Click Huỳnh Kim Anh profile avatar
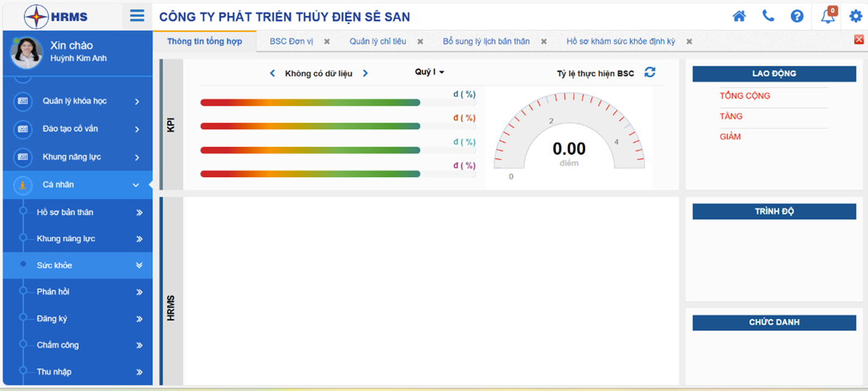The height and width of the screenshot is (391, 868). click(x=26, y=53)
